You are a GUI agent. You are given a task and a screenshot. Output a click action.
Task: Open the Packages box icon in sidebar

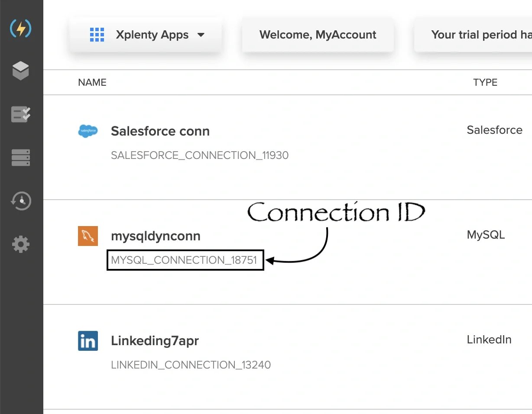click(x=21, y=71)
